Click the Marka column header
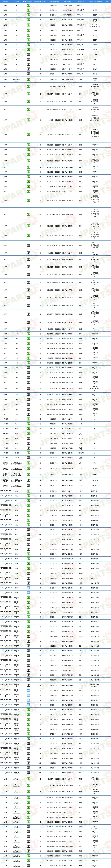The width and height of the screenshot is (111, 868). tap(5, 2)
